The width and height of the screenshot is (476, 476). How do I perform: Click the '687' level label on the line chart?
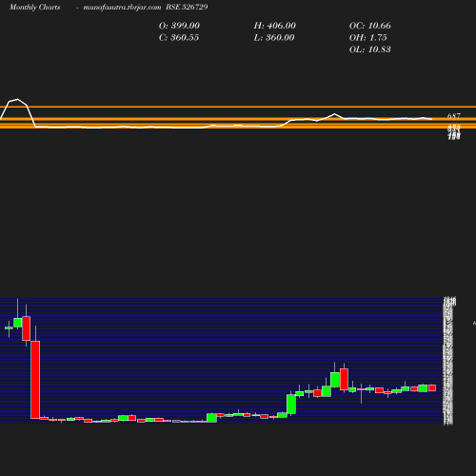(454, 116)
